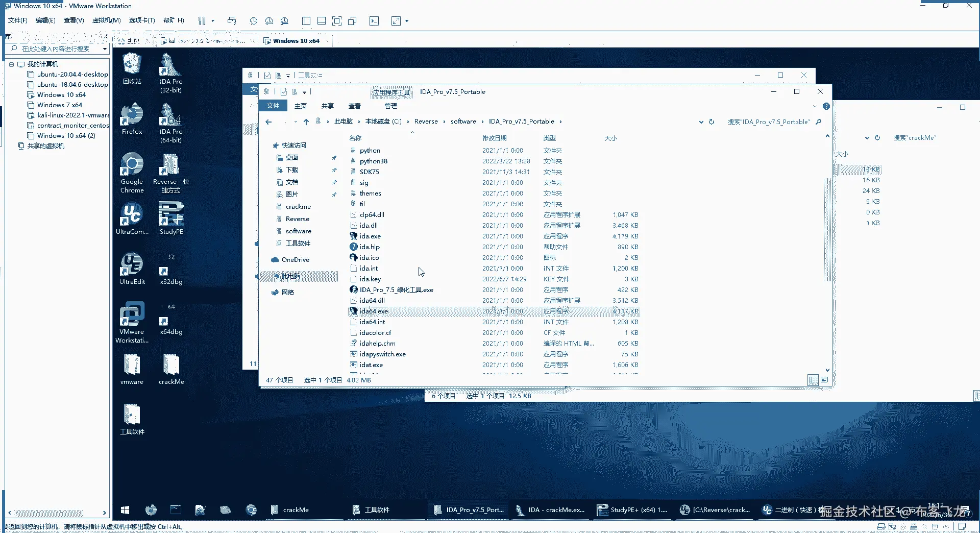Open Explorer's 共享 ribbon tab
Viewport: 980px width, 533px height.
coord(328,106)
